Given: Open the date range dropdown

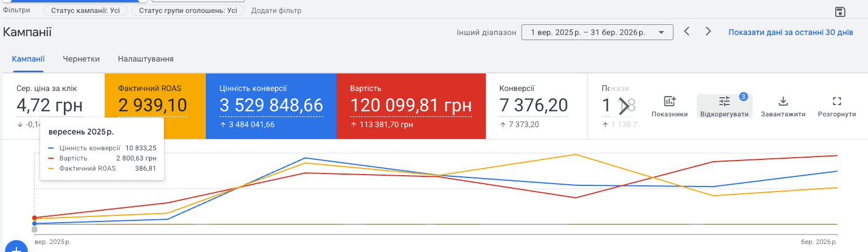Looking at the screenshot, I should [x=597, y=32].
